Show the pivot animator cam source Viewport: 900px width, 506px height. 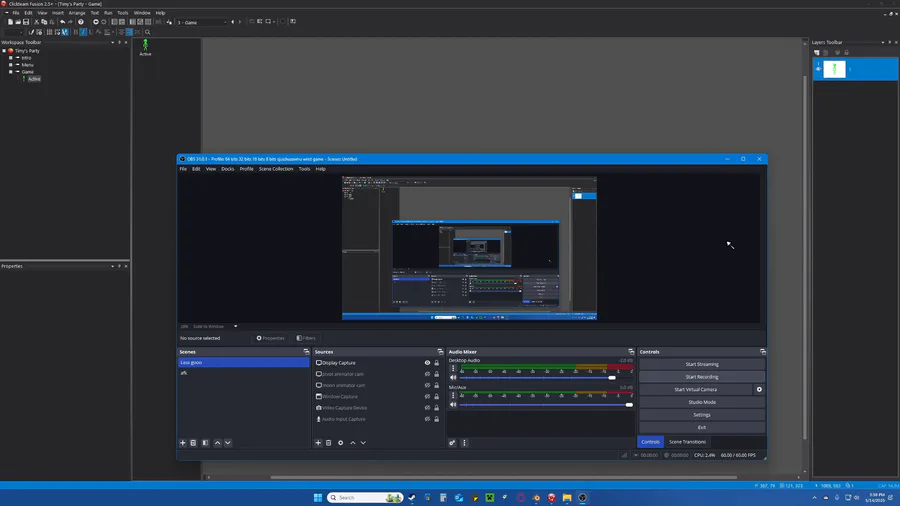click(427, 374)
